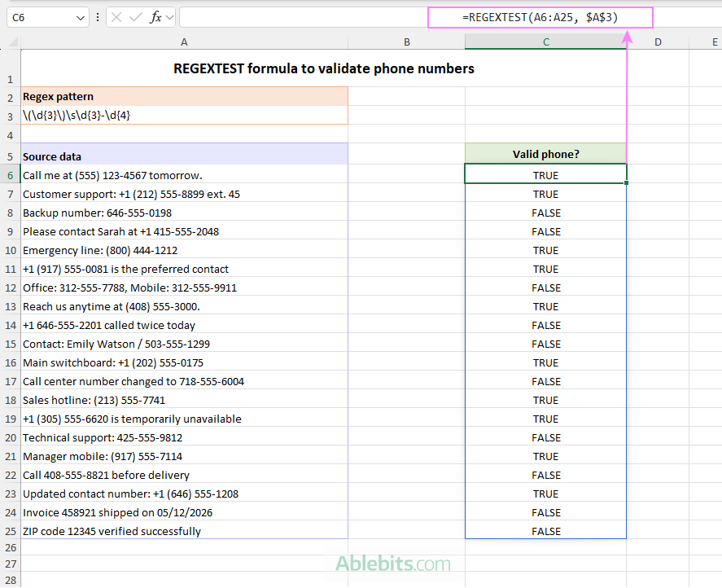Viewport: 722px width, 588px height.
Task: Click cell 'Call center number changed to 718-555-6004'
Action: coord(184,382)
